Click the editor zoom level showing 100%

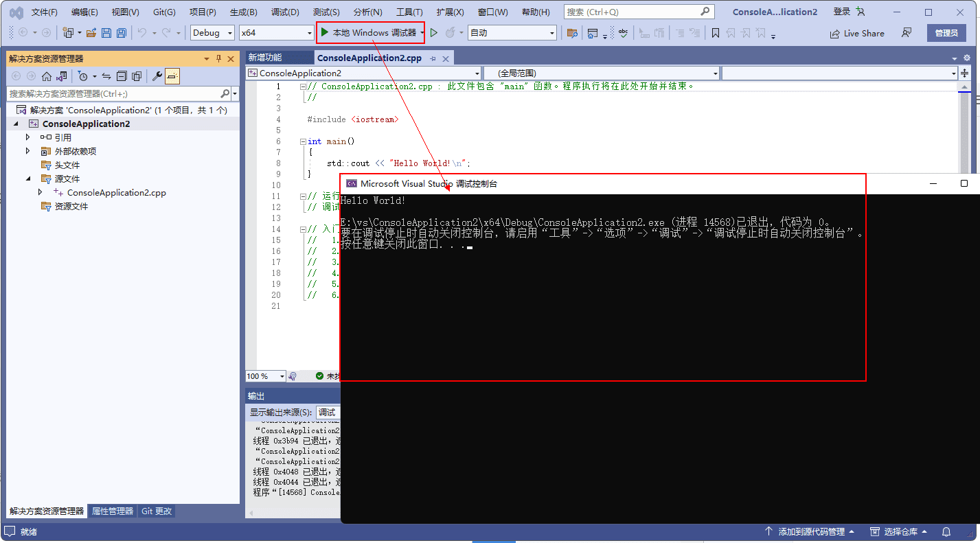click(x=264, y=376)
